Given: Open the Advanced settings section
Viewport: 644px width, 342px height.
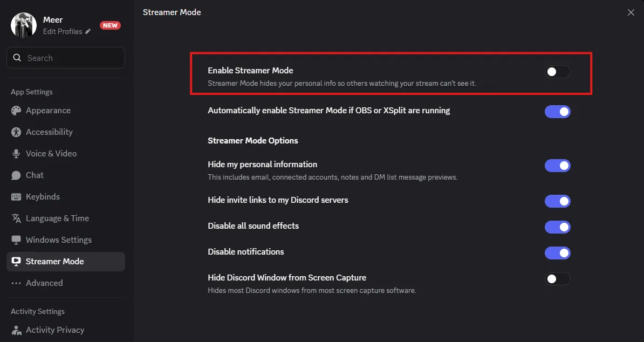Looking at the screenshot, I should coord(44,283).
